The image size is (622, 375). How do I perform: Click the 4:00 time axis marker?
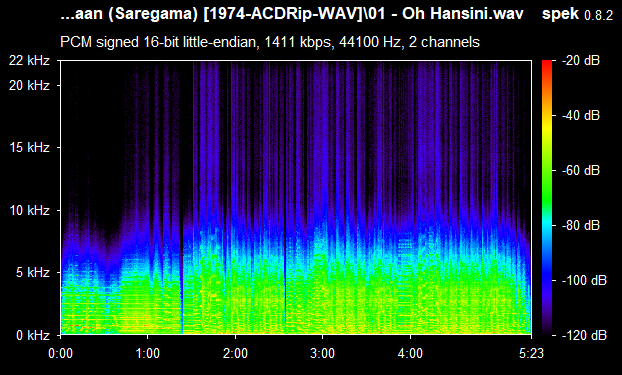pyautogui.click(x=410, y=353)
